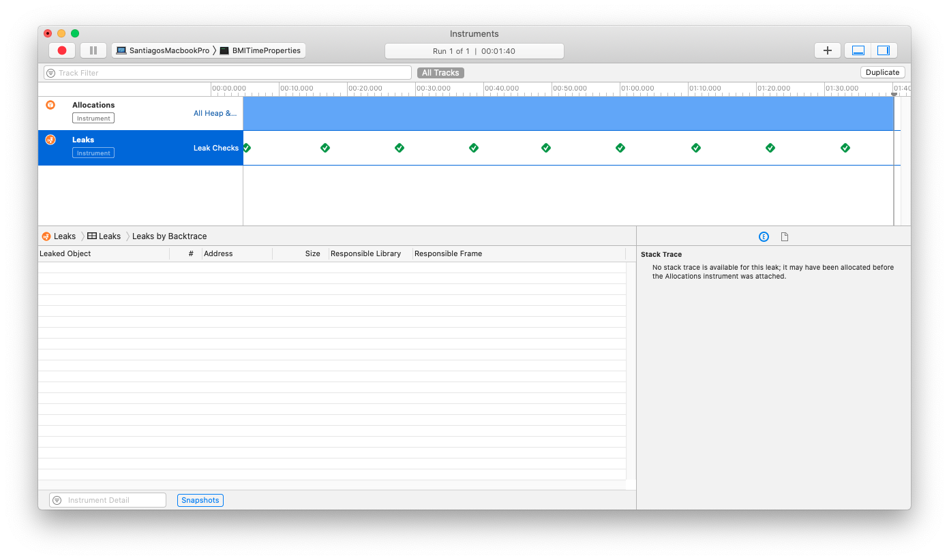Click the 00:30.000 label on the time ruler

pyautogui.click(x=434, y=89)
